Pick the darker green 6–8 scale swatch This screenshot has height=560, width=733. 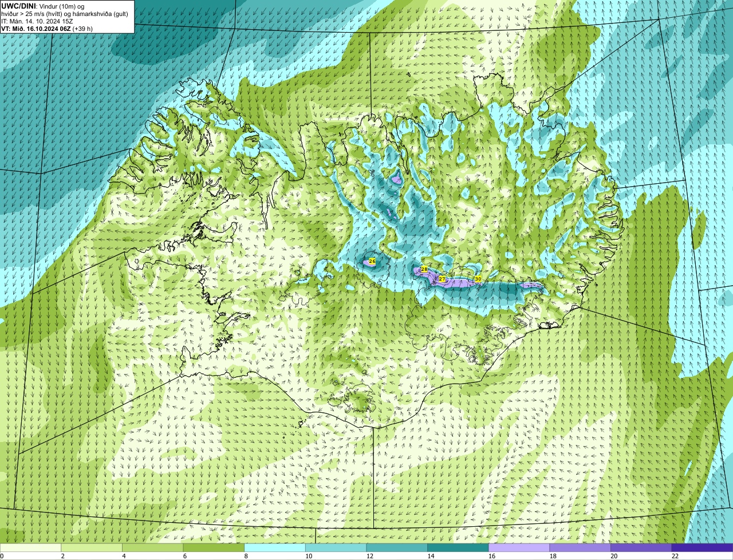click(x=214, y=547)
